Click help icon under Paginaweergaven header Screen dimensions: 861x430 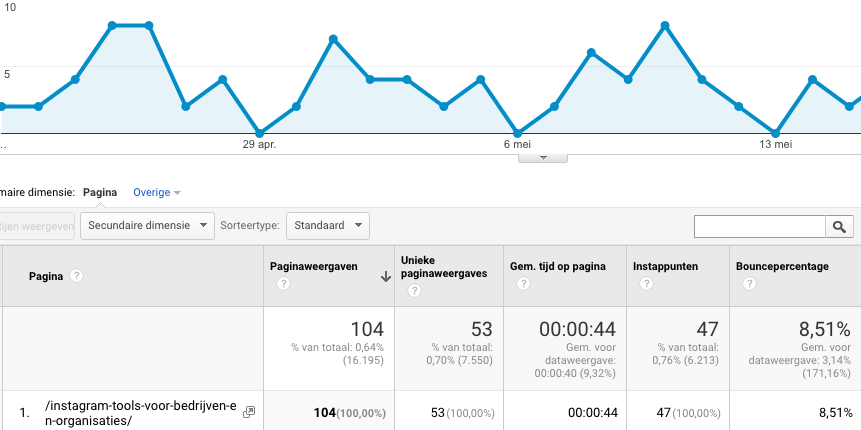tap(283, 285)
